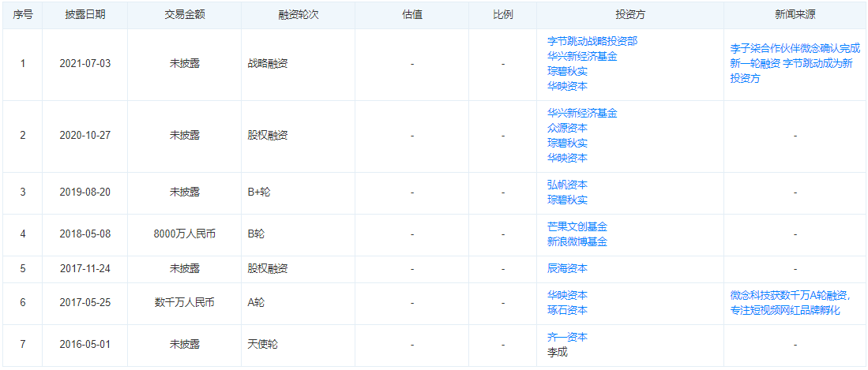The width and height of the screenshot is (868, 370).
Task: Select investor name 李成
Action: point(557,353)
